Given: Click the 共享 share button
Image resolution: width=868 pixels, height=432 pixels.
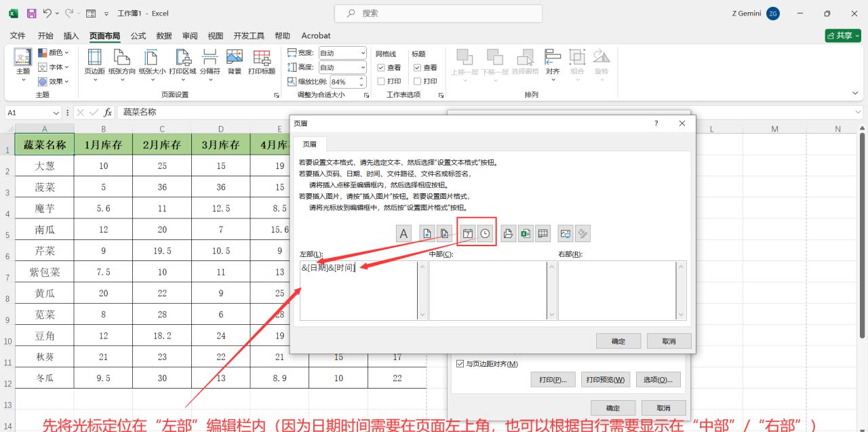Looking at the screenshot, I should coord(843,35).
